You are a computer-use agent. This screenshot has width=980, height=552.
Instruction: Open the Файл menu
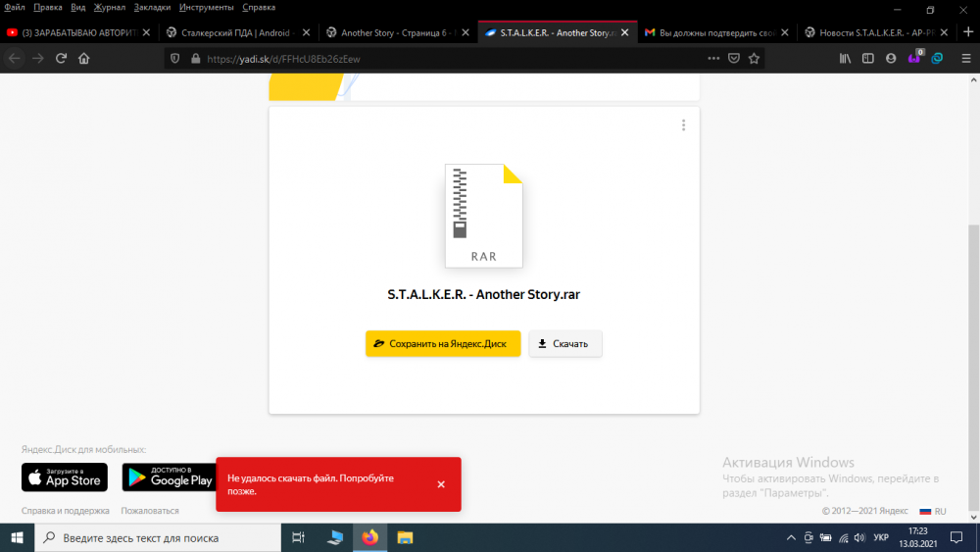click(x=15, y=8)
